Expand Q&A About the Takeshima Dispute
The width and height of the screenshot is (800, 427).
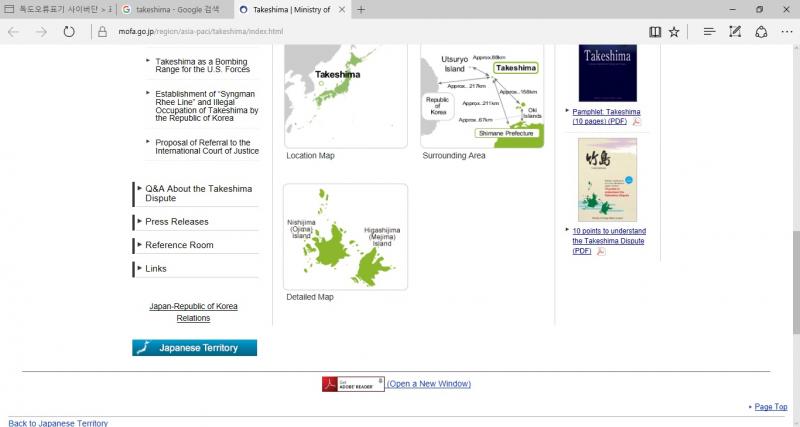[198, 193]
